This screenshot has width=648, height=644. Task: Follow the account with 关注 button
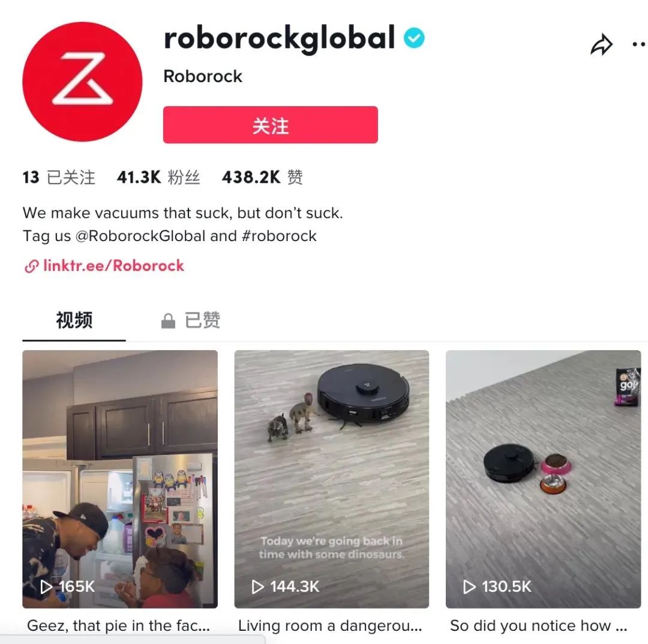[270, 125]
